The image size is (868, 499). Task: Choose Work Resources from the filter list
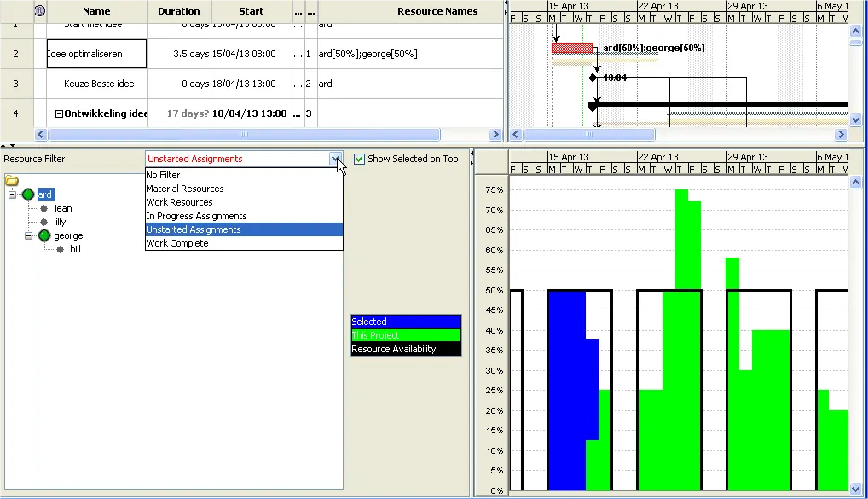[244, 202]
